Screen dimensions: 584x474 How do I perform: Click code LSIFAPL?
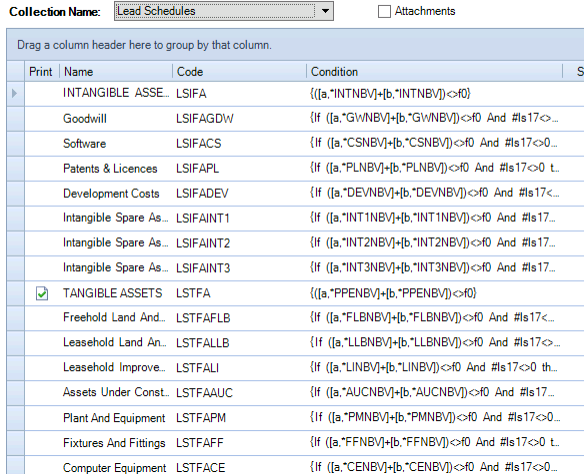(x=197, y=169)
